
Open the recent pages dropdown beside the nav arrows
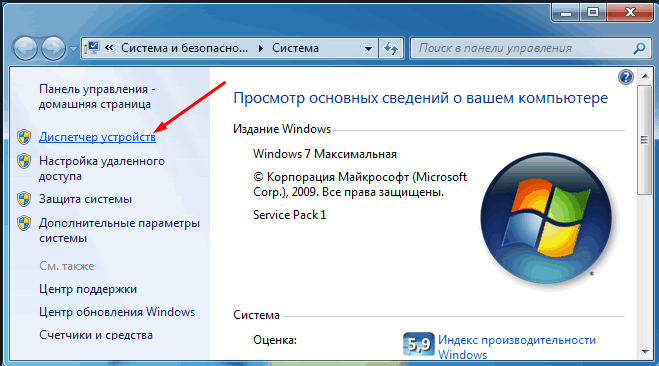(73, 49)
